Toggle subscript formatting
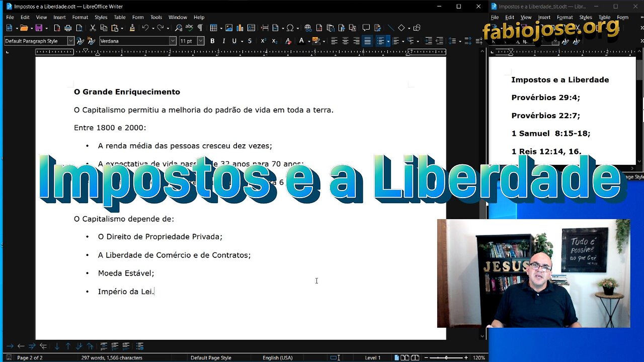Viewport: 644px width, 362px height. pos(275,41)
